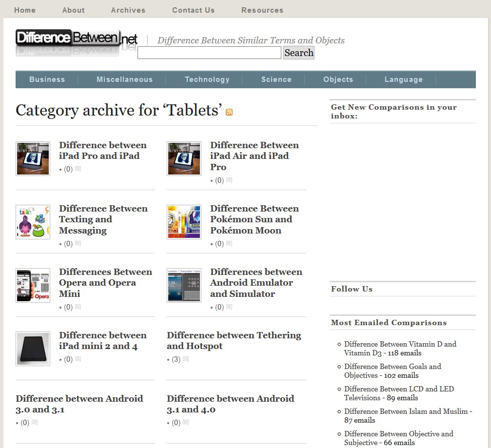This screenshot has width=491, height=448.
Task: Click the Android Emulator and Simulator thumbnail
Action: click(x=184, y=285)
